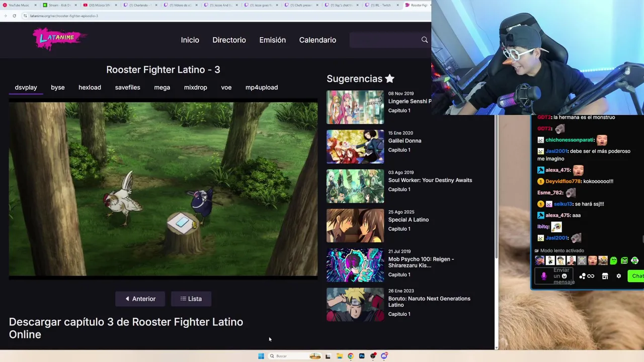Image resolution: width=644 pixels, height=362 pixels.
Task: Switch to YouTube Music browser tab
Action: tap(19, 5)
